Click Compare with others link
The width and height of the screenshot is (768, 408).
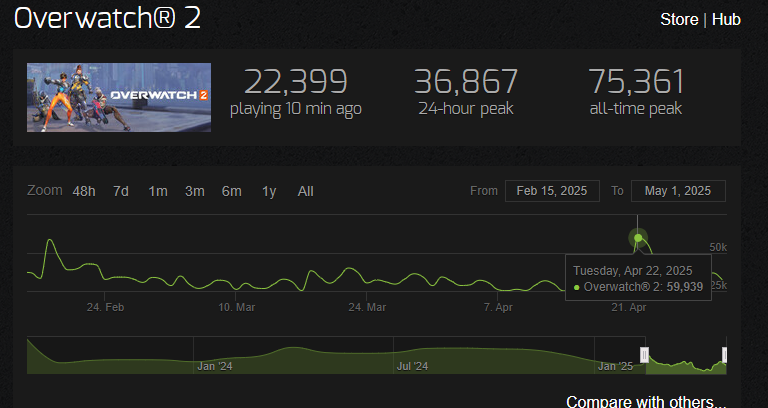point(646,402)
